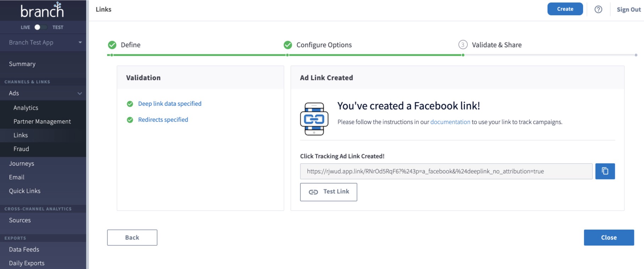This screenshot has width=644, height=269.
Task: Open the Fraud section
Action: 21,149
